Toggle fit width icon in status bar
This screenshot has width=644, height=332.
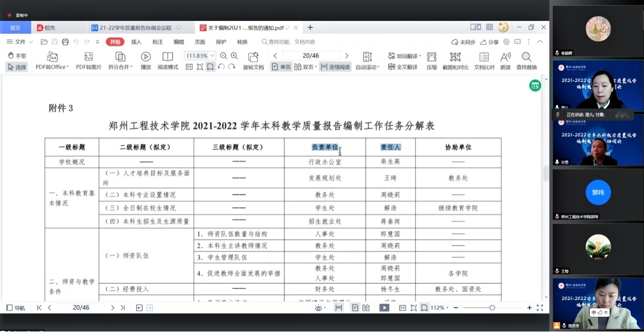(424, 307)
